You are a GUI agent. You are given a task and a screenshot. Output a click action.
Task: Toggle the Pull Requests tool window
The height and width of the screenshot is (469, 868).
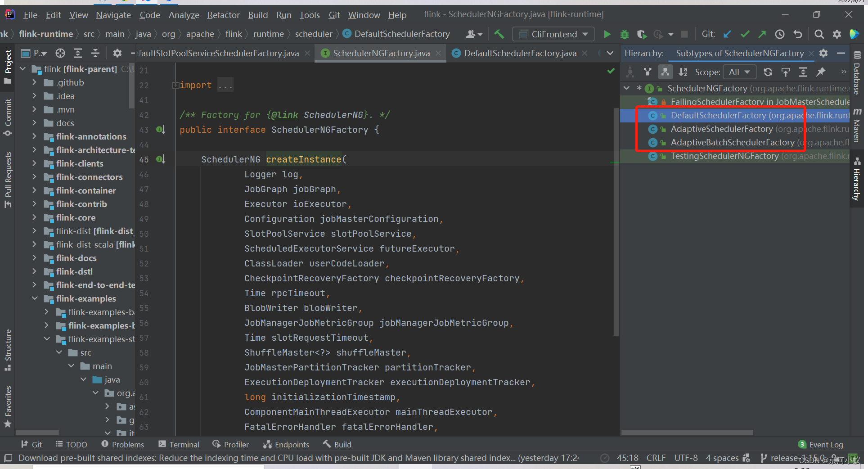(8, 180)
